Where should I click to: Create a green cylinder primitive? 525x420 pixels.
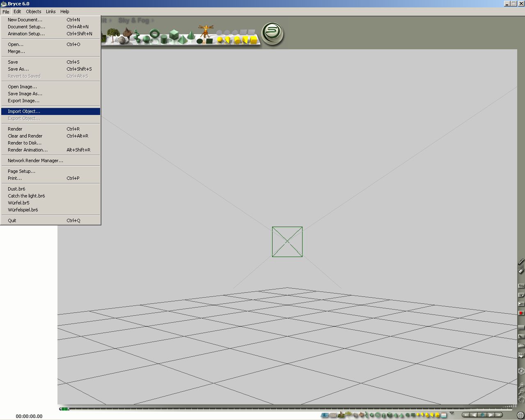164,39
